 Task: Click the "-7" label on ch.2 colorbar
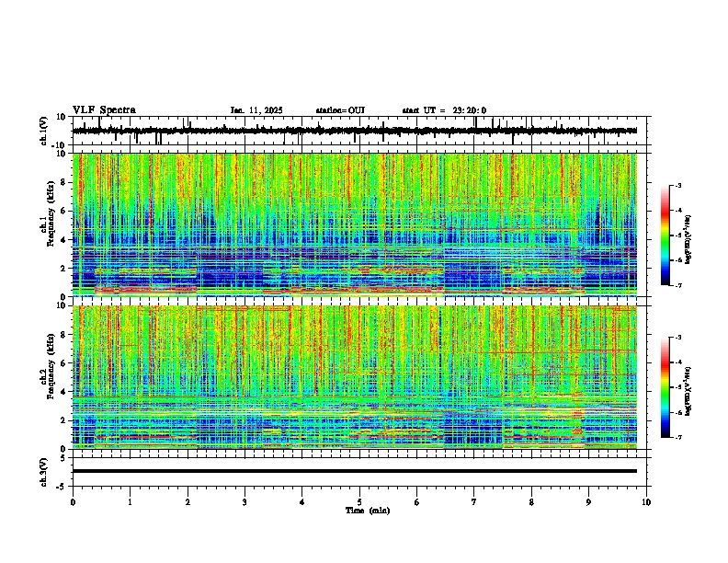point(677,437)
